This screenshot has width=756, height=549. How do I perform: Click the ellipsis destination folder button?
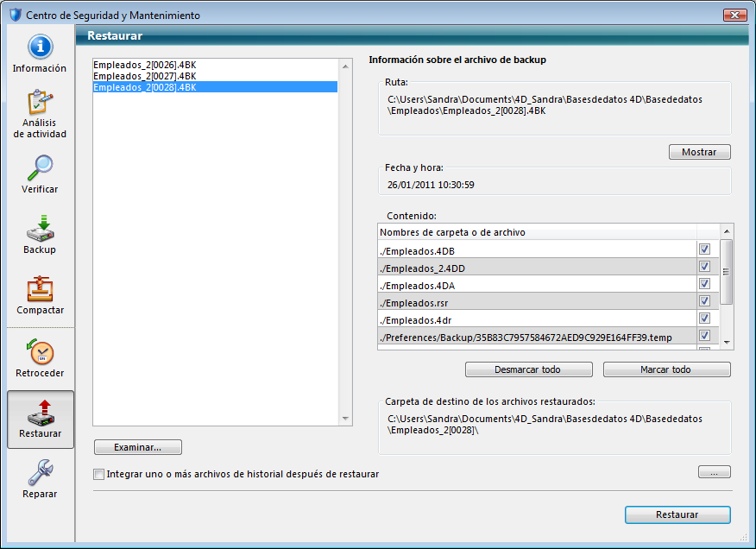[x=714, y=472]
